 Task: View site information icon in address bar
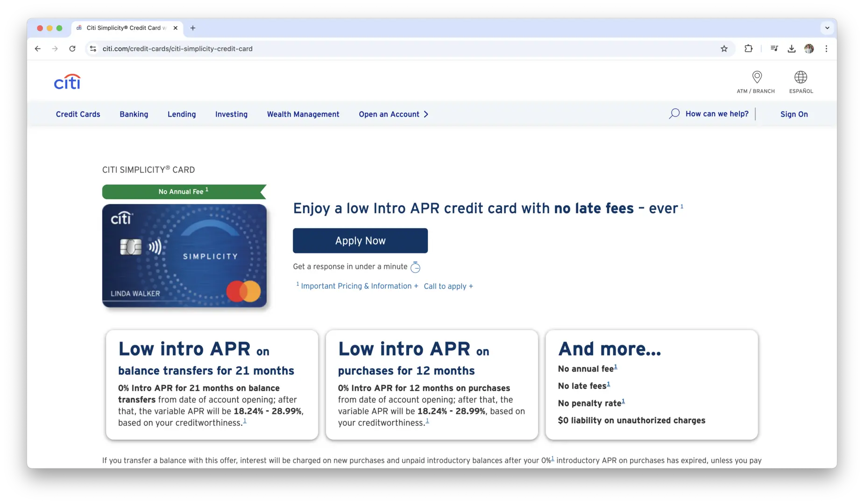[x=93, y=49]
